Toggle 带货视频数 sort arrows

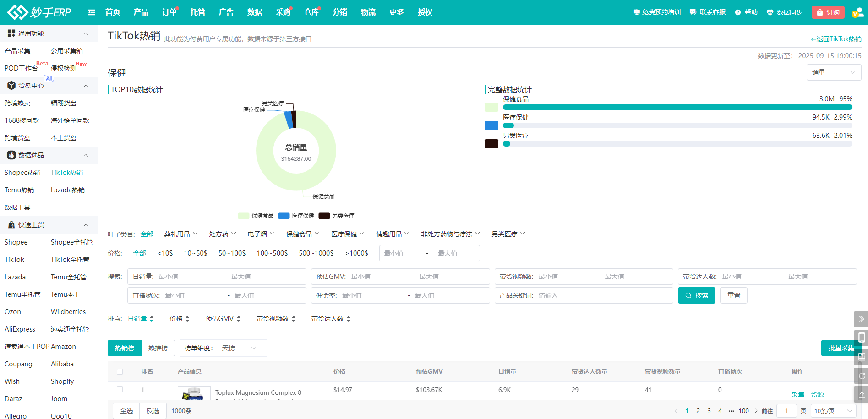coord(294,319)
